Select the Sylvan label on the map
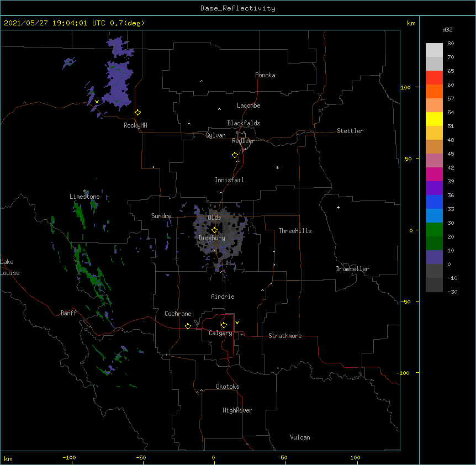The image size is (476, 465). click(x=215, y=135)
